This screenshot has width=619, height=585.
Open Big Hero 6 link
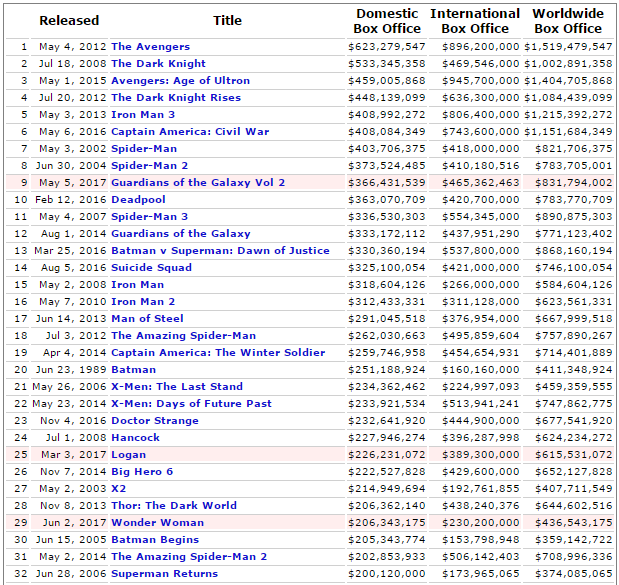(x=142, y=471)
